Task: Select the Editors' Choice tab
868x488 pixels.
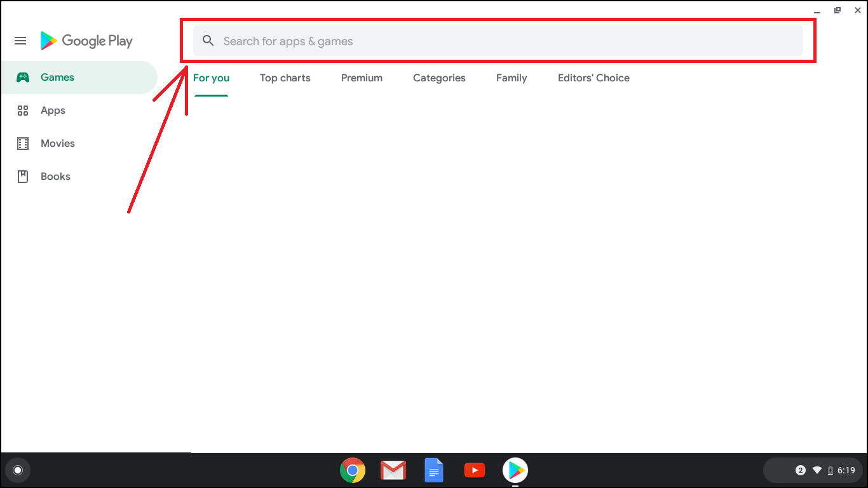Action: pos(593,78)
